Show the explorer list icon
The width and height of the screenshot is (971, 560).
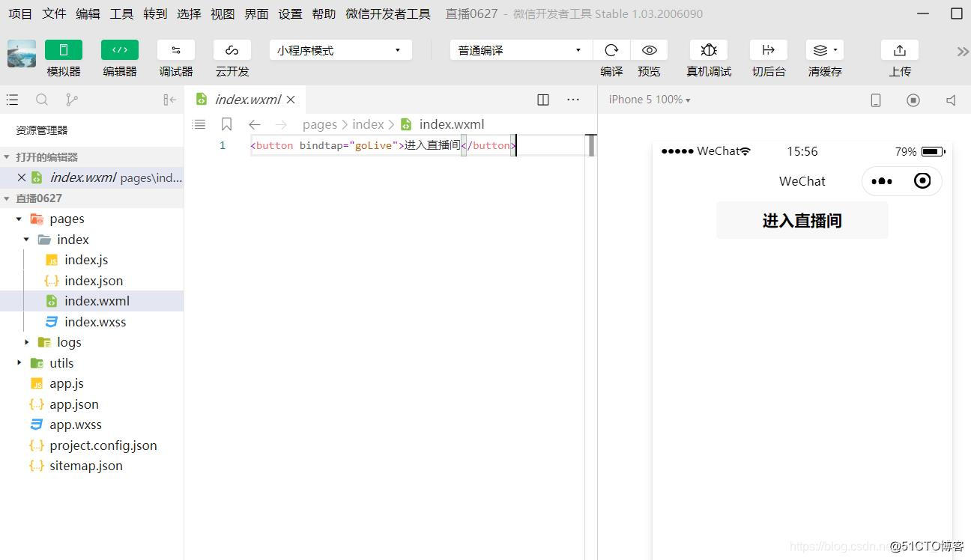(x=12, y=100)
